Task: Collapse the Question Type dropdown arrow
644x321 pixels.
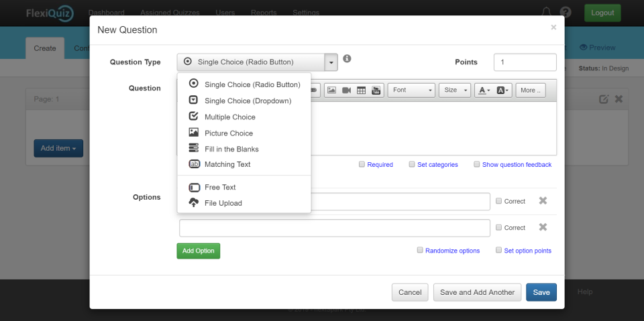Action: click(x=331, y=62)
